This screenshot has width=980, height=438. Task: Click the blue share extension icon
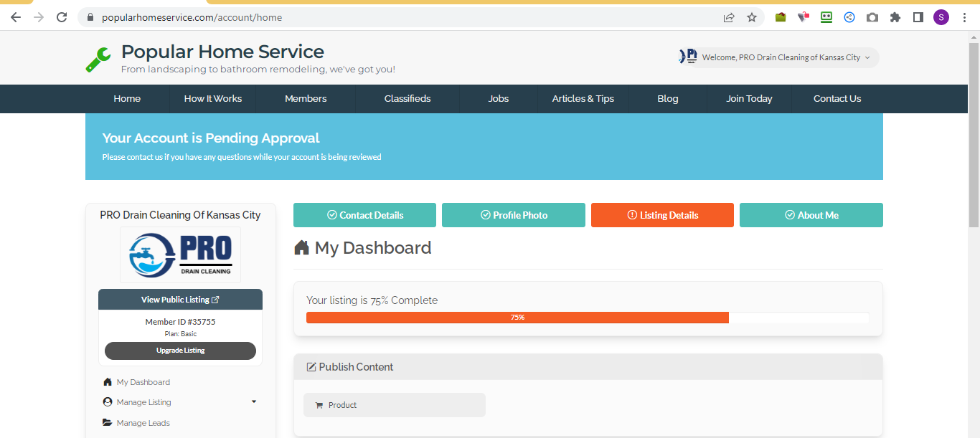click(x=849, y=17)
